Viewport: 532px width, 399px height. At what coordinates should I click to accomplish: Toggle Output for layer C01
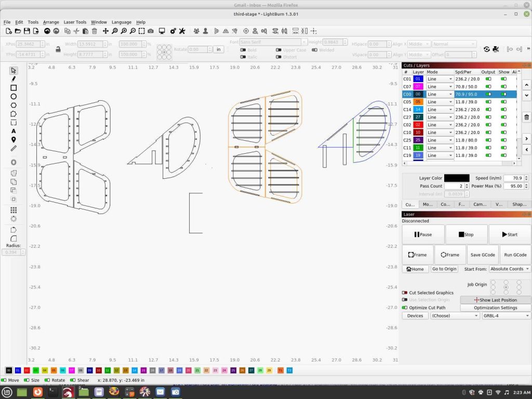(488, 79)
